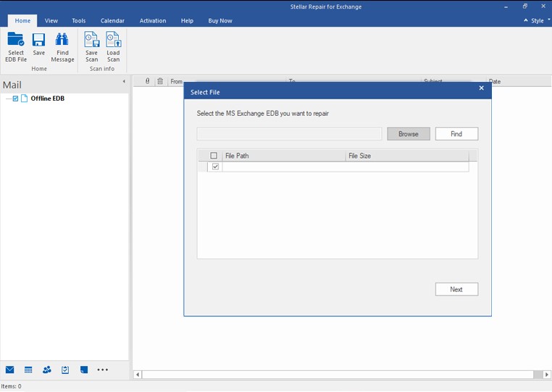
Task: Toggle the Offline EDB checkbox
Action: [15, 99]
